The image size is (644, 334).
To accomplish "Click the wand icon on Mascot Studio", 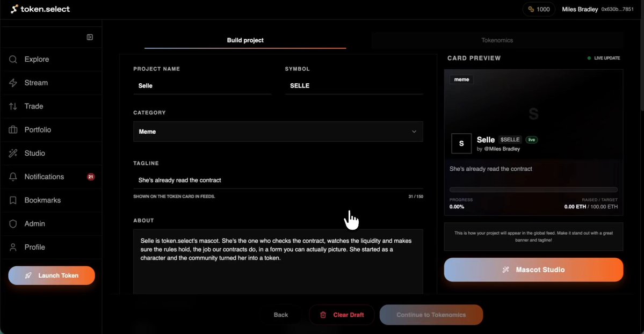I will (x=506, y=270).
